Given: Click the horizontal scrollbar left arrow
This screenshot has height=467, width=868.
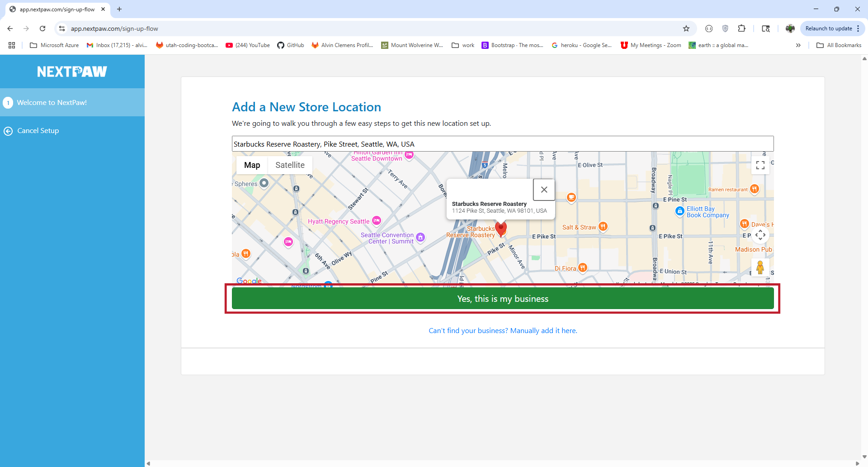Looking at the screenshot, I should pyautogui.click(x=148, y=463).
